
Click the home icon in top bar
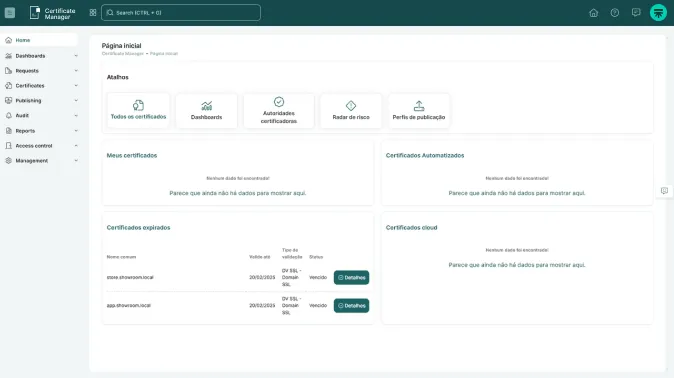pyautogui.click(x=594, y=13)
